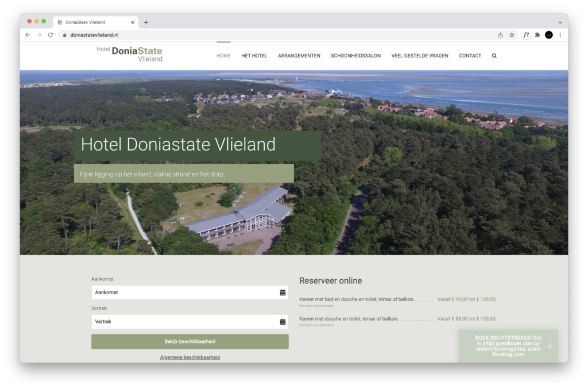Viewport: 588px width, 389px height.
Task: Click the share icon in address bar
Action: pos(500,35)
